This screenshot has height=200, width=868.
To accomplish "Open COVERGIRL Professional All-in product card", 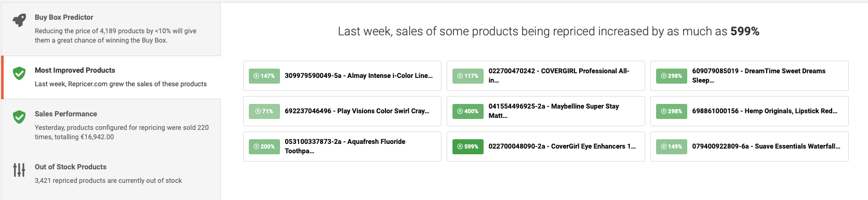I will 546,76.
